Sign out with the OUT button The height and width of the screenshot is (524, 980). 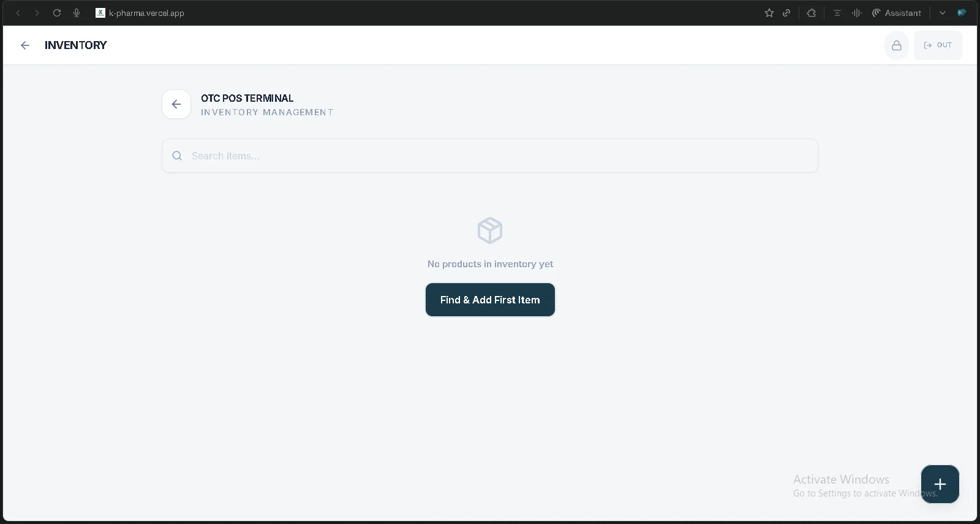[x=938, y=45]
